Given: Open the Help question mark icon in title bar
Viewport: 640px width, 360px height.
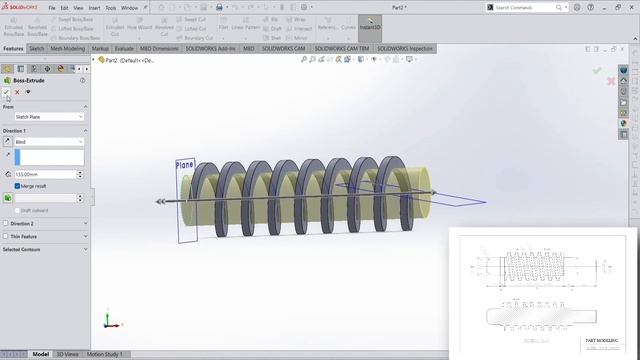Looking at the screenshot, I should [591, 7].
